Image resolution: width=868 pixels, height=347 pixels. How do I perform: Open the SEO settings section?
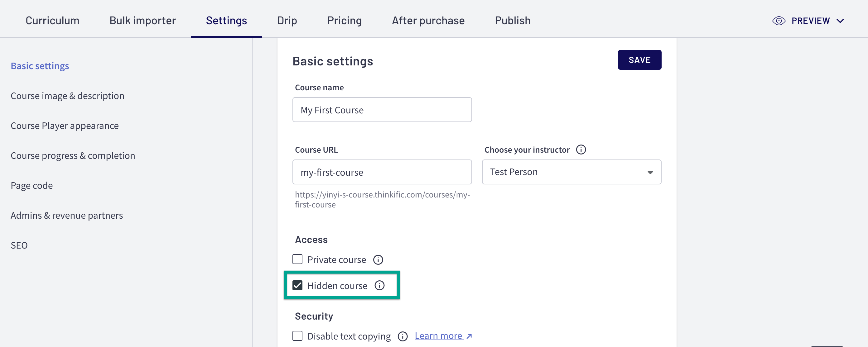point(19,245)
